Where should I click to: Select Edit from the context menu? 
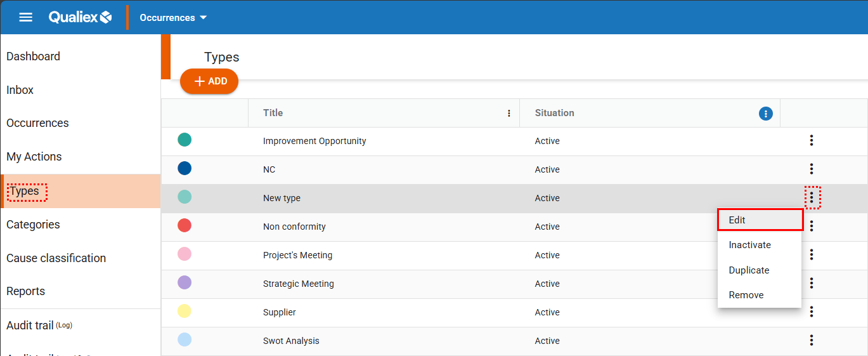[760, 220]
